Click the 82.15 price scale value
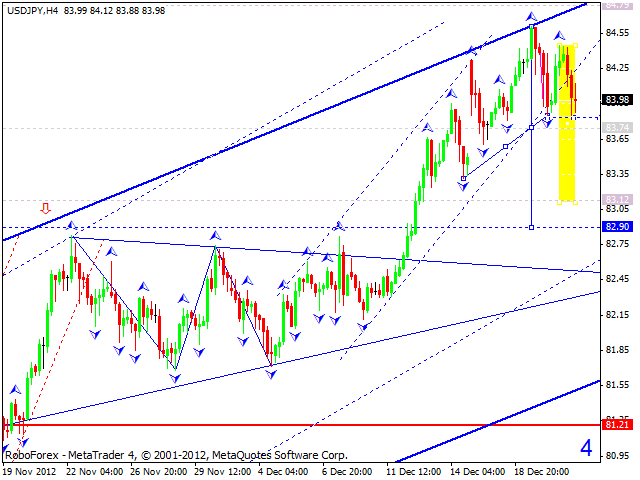 617,315
